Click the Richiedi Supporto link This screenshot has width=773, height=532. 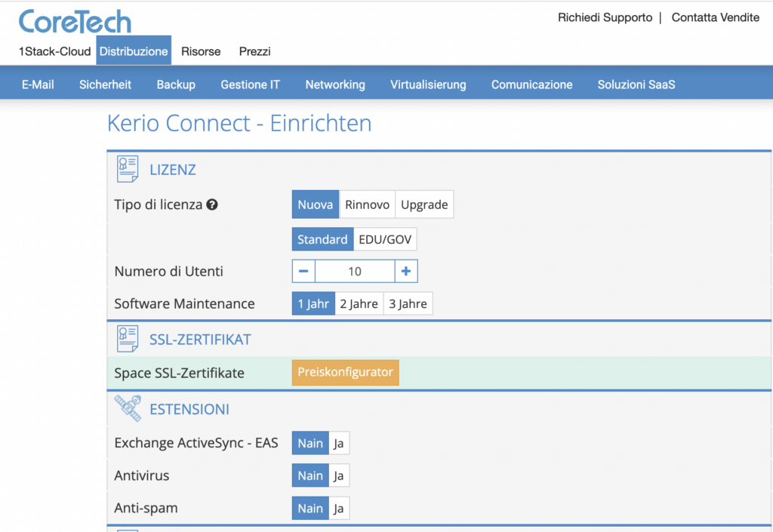(604, 17)
